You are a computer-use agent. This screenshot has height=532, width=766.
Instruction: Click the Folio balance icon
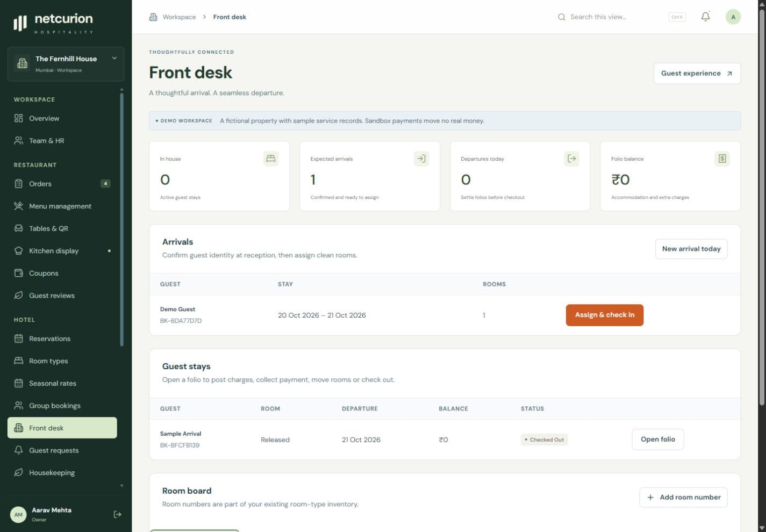tap(722, 159)
